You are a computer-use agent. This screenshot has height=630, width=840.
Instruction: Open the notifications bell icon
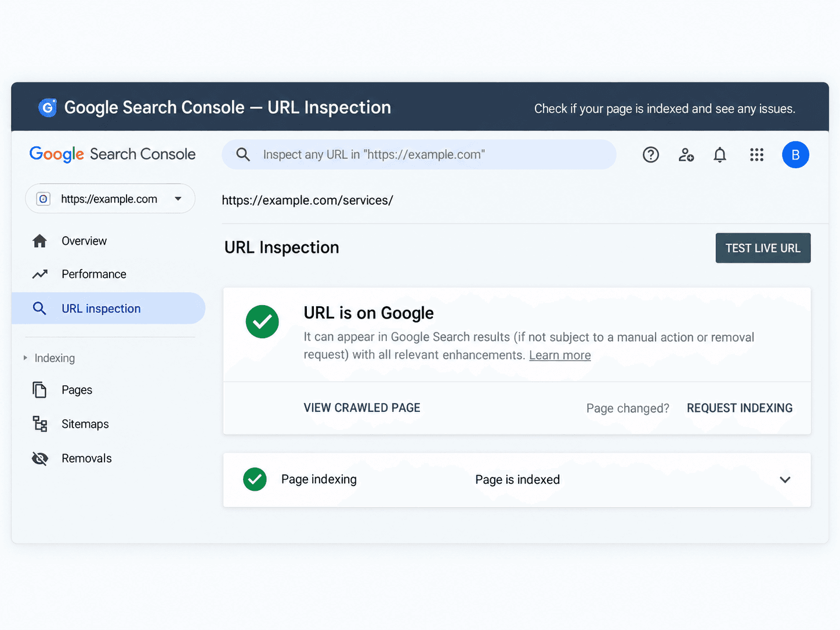(x=720, y=155)
